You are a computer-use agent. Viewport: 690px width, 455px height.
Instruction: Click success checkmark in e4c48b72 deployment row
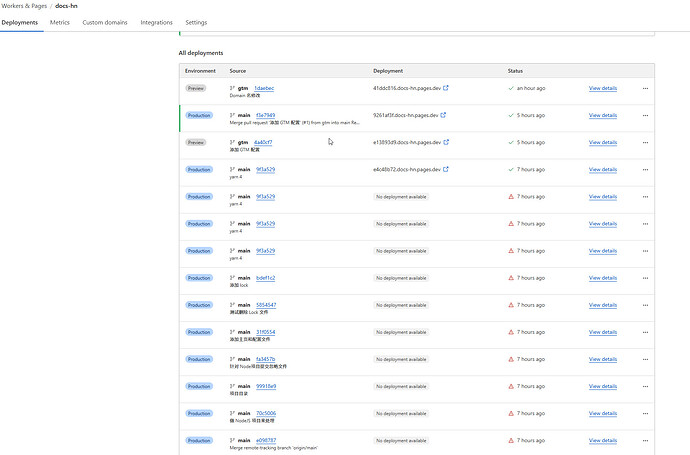pos(511,169)
